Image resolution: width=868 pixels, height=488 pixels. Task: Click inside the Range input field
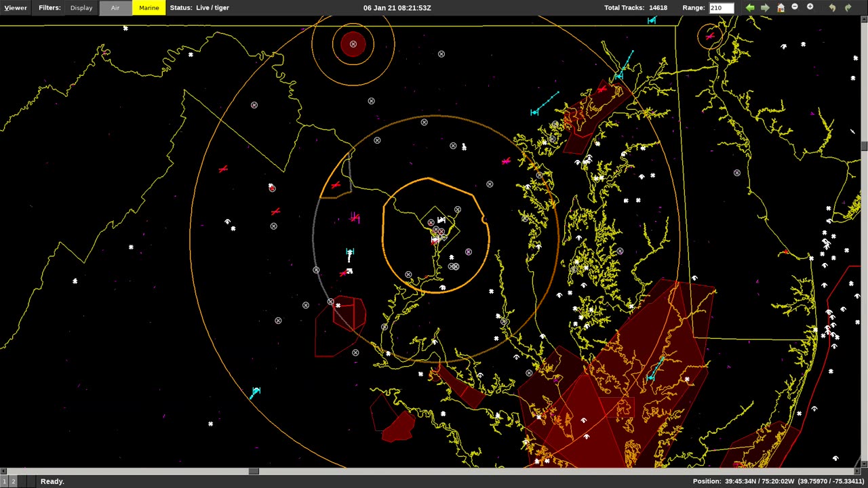tap(722, 7)
